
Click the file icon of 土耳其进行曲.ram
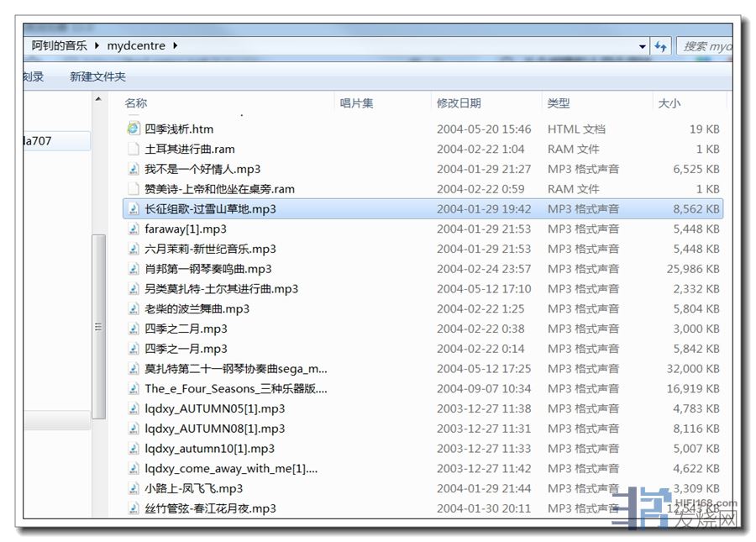click(133, 149)
